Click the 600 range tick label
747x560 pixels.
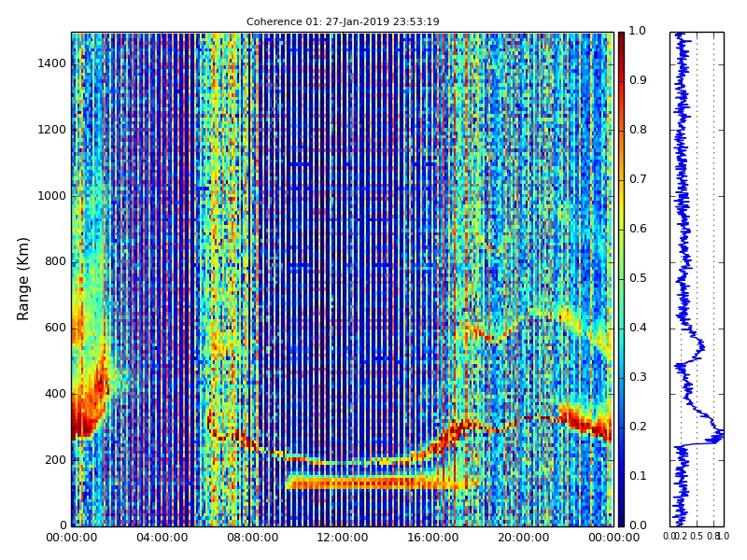click(x=56, y=329)
